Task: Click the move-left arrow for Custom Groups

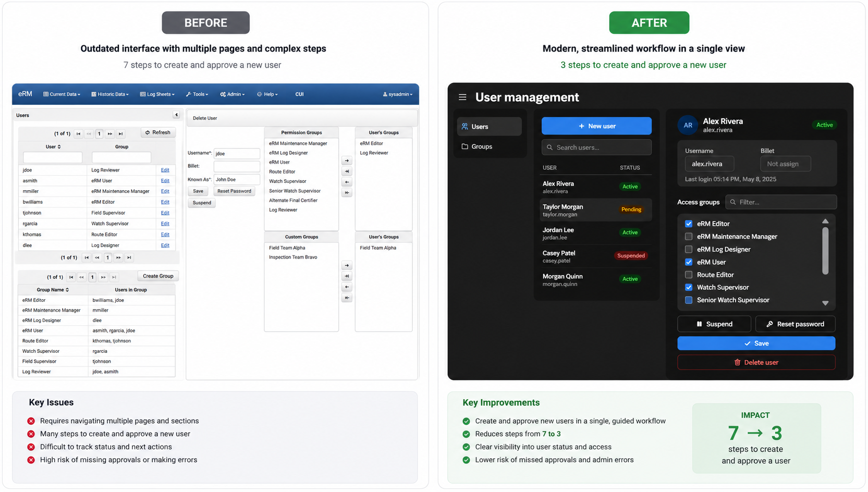Action: (x=347, y=287)
